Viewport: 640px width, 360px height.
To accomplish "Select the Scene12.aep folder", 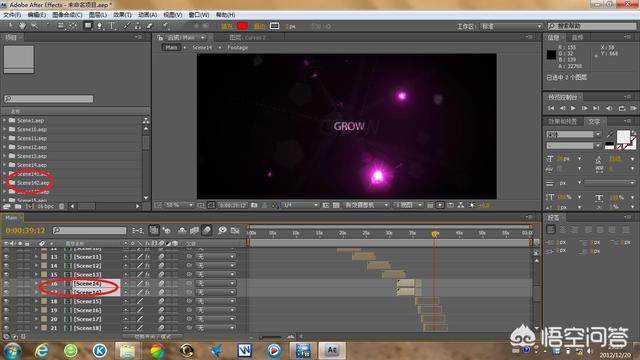I will 32,147.
